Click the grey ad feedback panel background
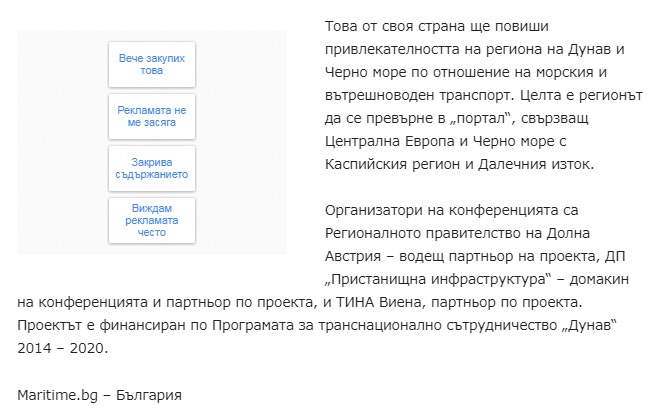654x415 pixels. pos(60,140)
